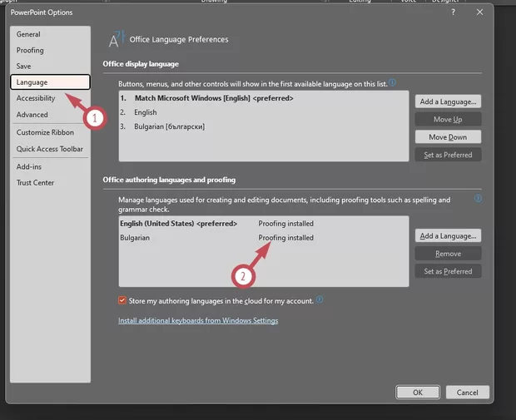Screen dimensions: 516x420
Task: Open the Trust Center category
Action: [35, 183]
